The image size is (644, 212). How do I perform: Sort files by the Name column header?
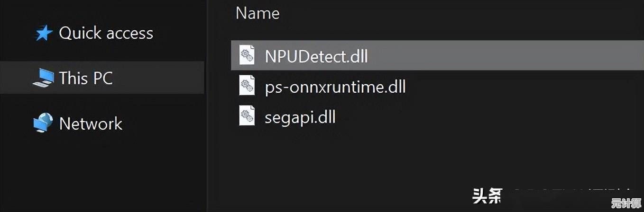(x=258, y=13)
